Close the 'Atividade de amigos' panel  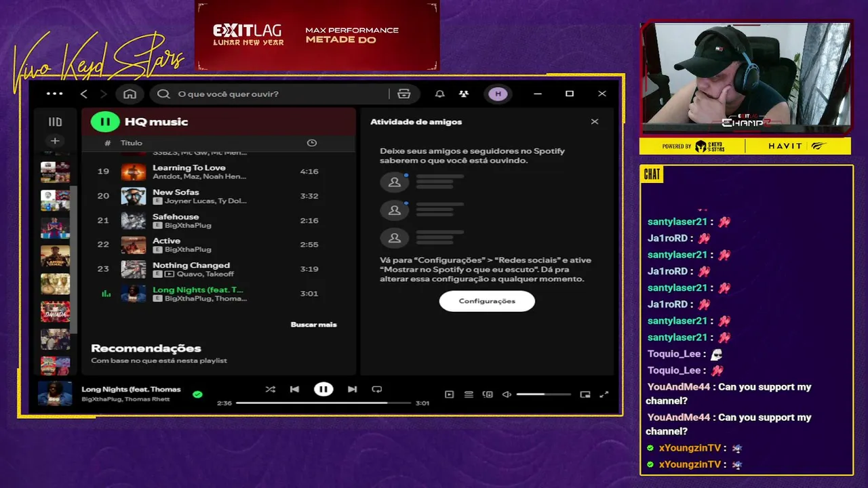(x=595, y=122)
